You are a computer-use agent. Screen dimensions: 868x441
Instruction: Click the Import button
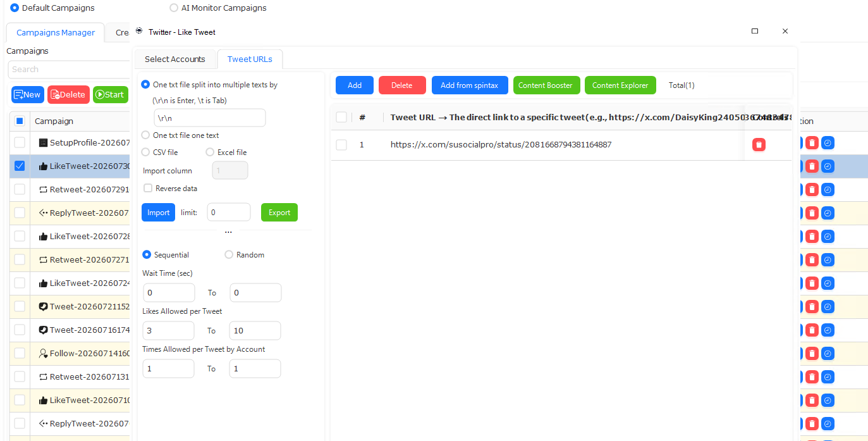pyautogui.click(x=158, y=213)
